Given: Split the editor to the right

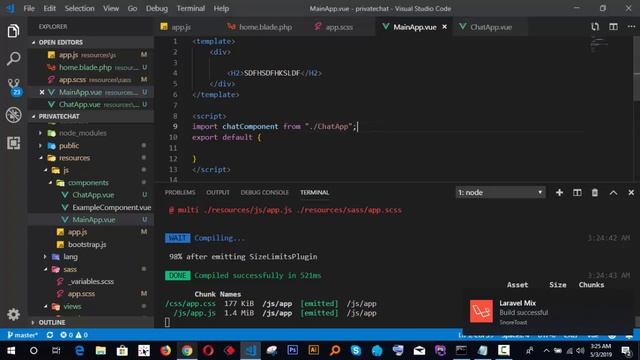Looking at the screenshot, I should pyautogui.click(x=613, y=27).
